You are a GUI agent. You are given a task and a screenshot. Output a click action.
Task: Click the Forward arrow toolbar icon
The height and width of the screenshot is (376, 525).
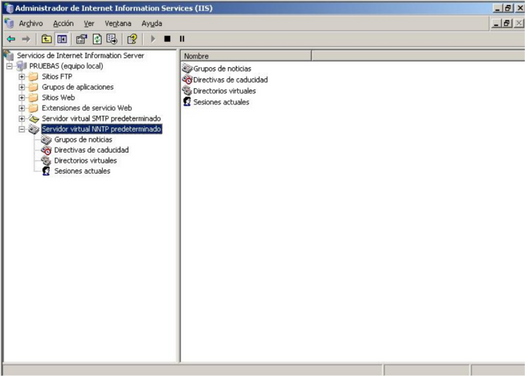pos(26,39)
